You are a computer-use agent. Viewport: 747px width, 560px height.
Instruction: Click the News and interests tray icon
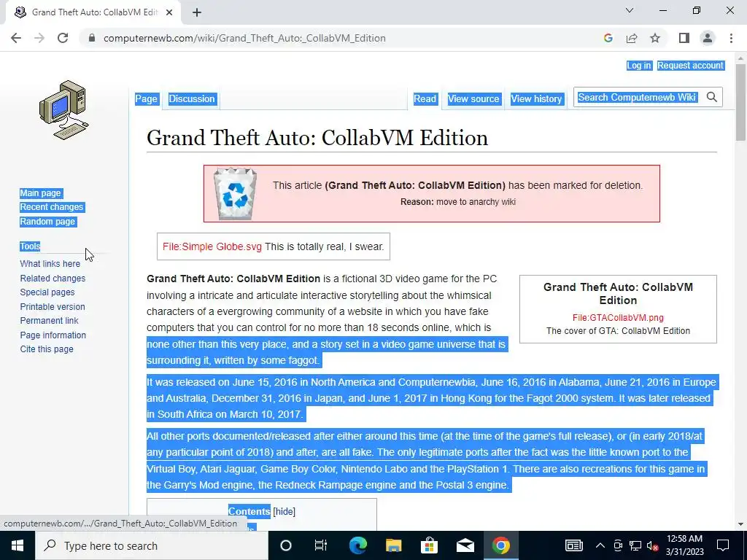(574, 545)
